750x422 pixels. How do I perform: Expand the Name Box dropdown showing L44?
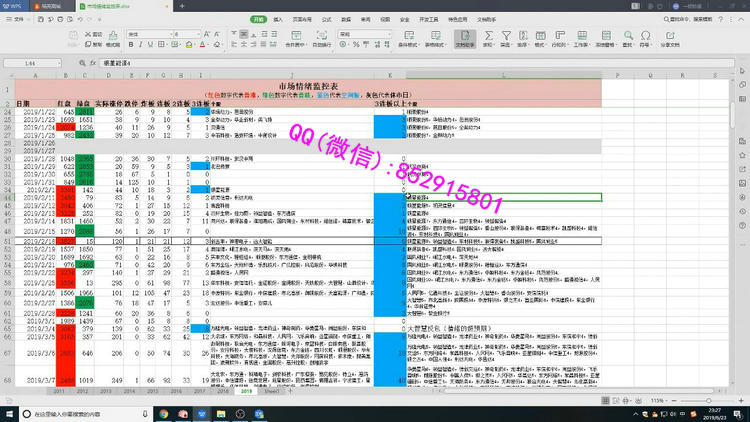coord(60,62)
